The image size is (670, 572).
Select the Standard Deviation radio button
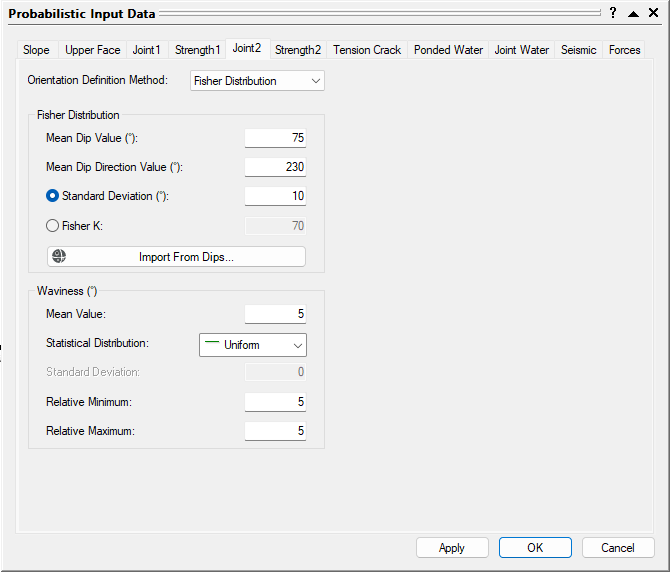point(52,196)
